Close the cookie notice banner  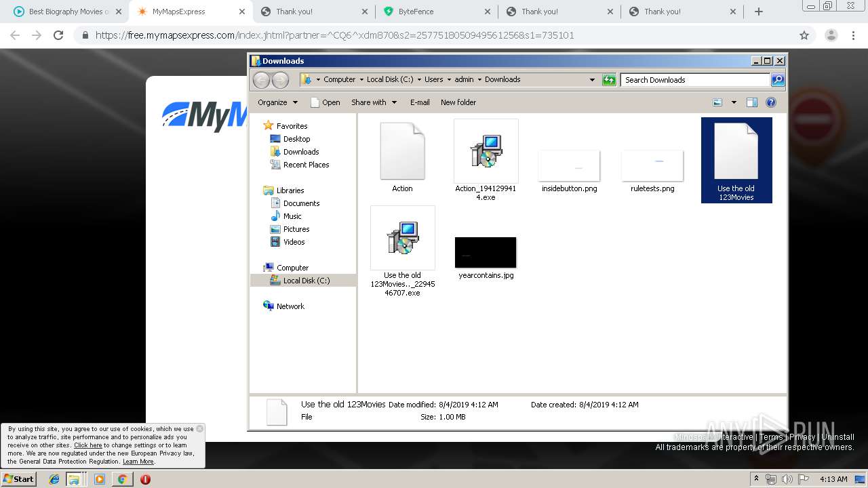[199, 428]
